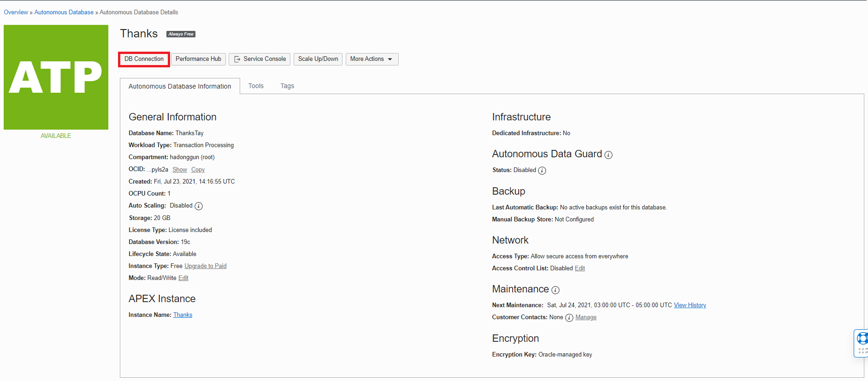Launch the Service Console
The width and height of the screenshot is (868, 381).
260,59
